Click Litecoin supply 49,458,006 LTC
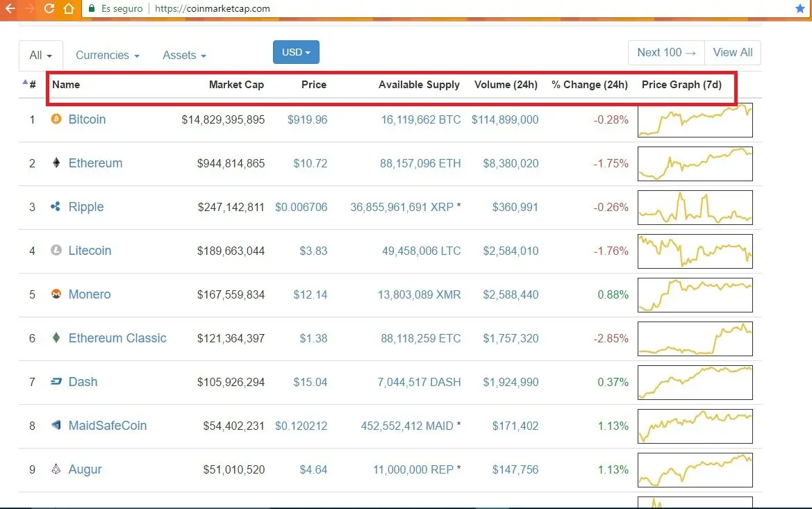The image size is (812, 509). pyautogui.click(x=421, y=251)
